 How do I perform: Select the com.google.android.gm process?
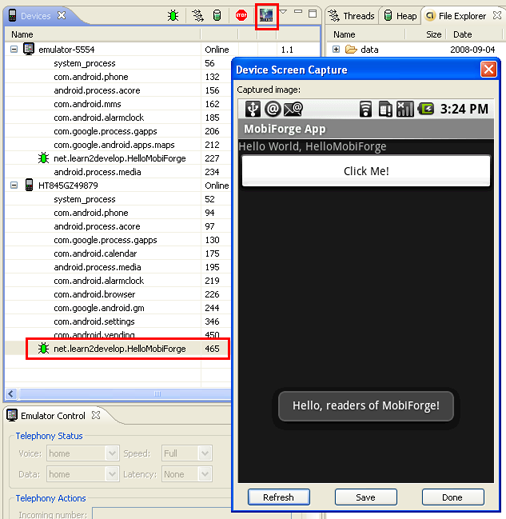(99, 308)
